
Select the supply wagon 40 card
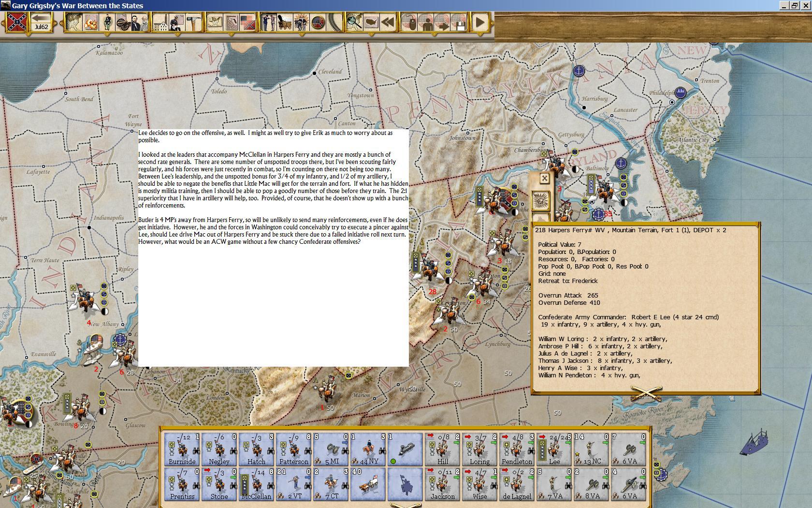(368, 484)
